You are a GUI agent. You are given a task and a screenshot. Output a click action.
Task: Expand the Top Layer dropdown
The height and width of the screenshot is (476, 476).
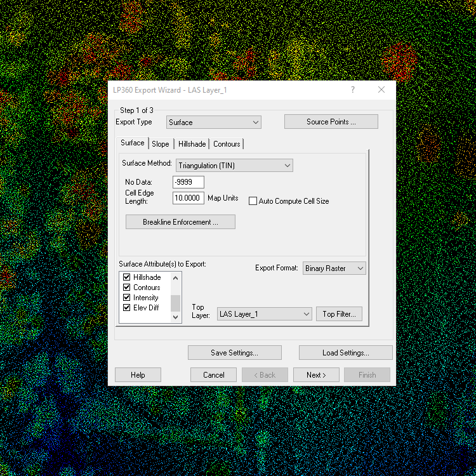(x=265, y=314)
